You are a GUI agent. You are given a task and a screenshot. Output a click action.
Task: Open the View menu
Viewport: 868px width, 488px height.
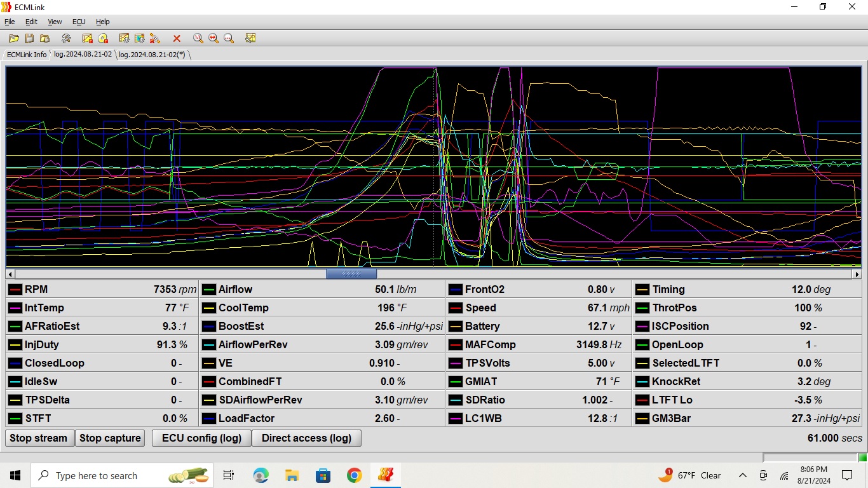click(55, 22)
